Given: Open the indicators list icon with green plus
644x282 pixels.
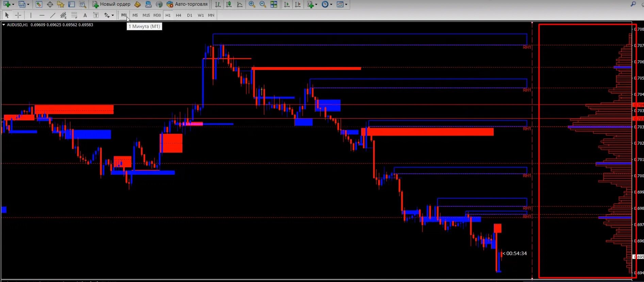Looking at the screenshot, I should [x=310, y=4].
